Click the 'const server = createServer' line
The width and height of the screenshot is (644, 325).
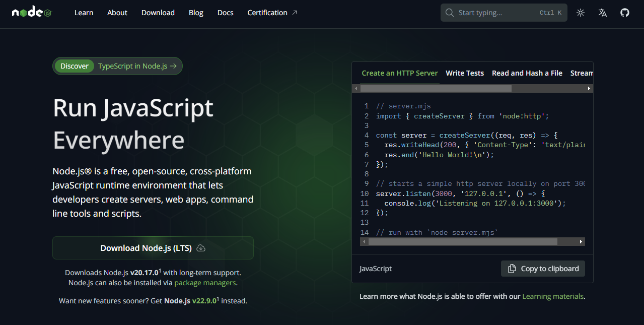pos(467,136)
